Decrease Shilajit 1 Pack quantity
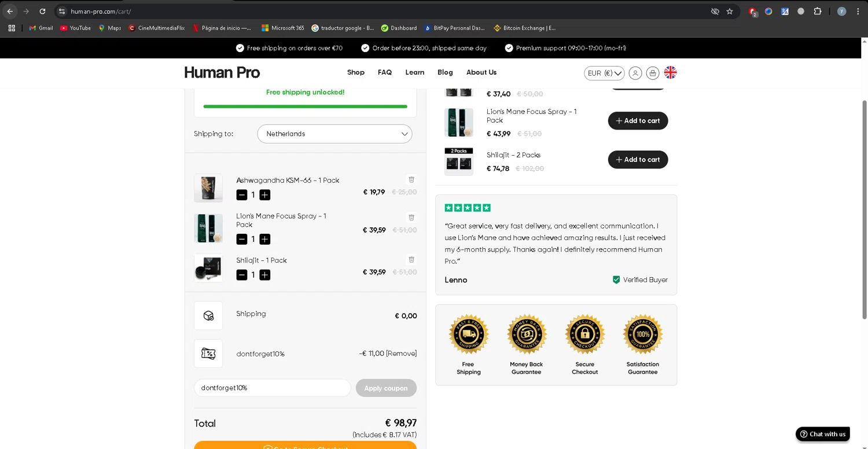 (x=242, y=275)
